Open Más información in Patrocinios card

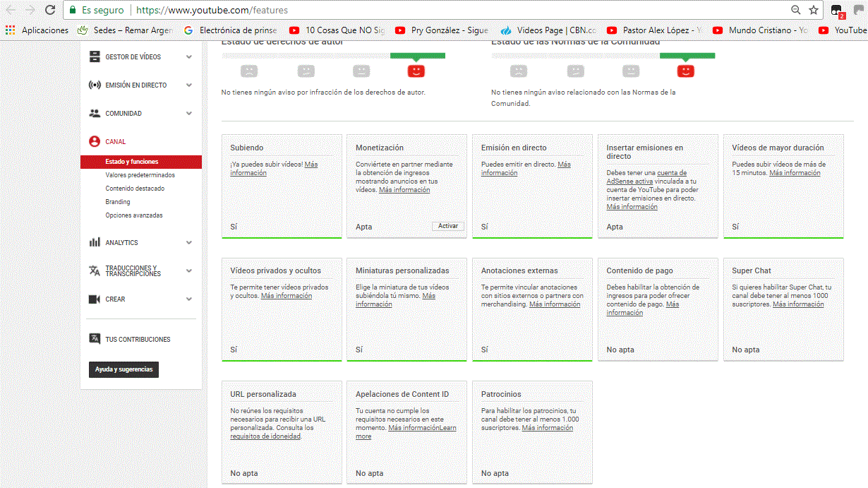(548, 428)
